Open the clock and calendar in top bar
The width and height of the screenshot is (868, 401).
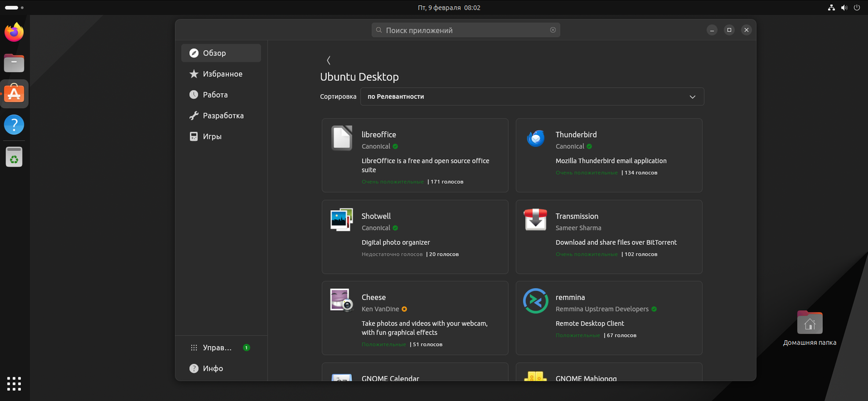point(449,8)
